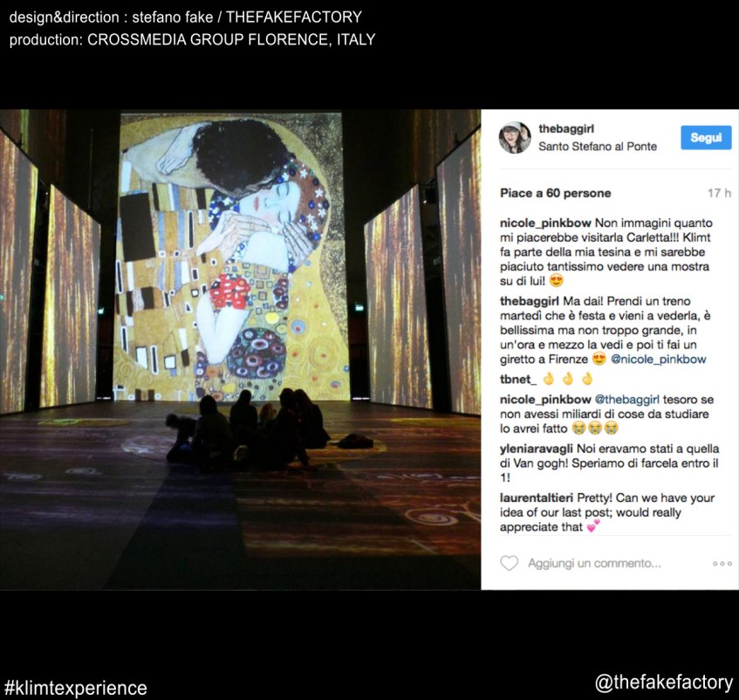Open yleniaravagli commenter profile
The width and height of the screenshot is (739, 700).
pyautogui.click(x=537, y=449)
